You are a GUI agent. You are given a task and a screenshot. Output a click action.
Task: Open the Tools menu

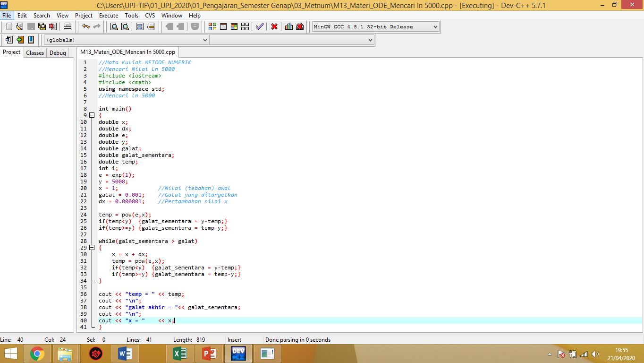(132, 16)
